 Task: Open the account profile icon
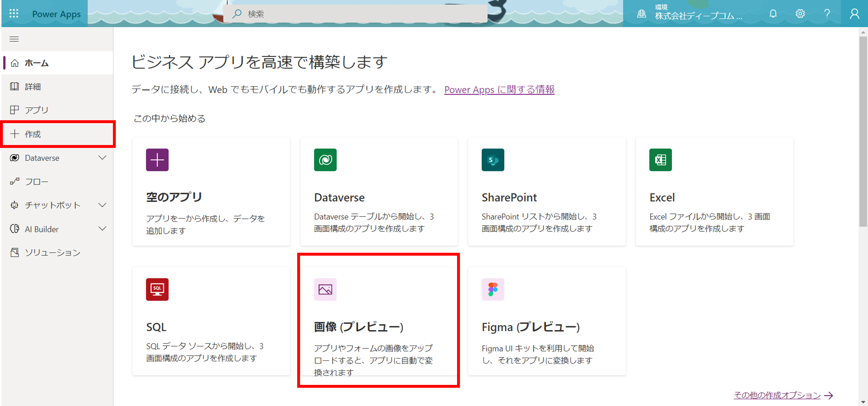[x=854, y=14]
